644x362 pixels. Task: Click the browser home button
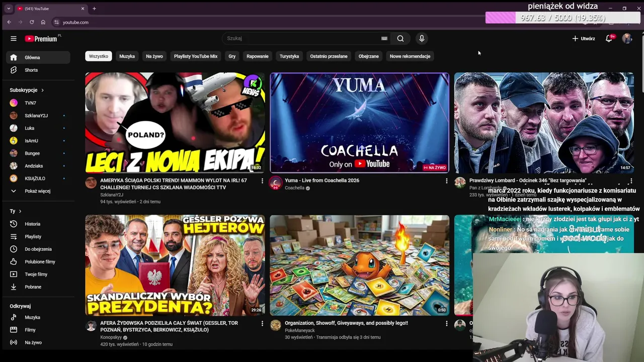(x=43, y=22)
